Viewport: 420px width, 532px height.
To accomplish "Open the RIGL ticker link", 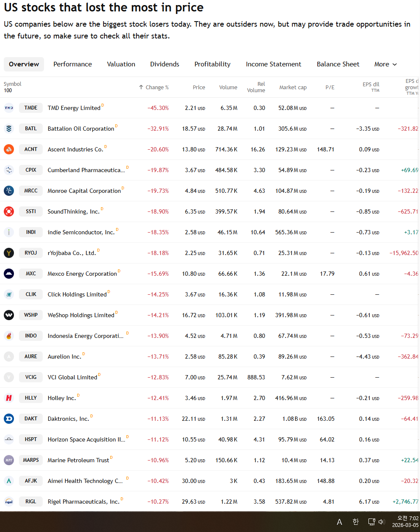I will [31, 502].
